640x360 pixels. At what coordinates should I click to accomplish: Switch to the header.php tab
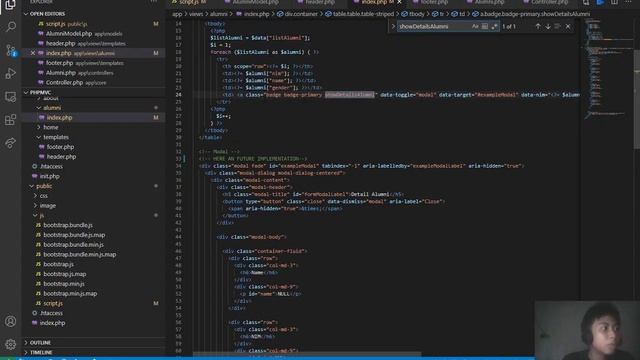320,2
